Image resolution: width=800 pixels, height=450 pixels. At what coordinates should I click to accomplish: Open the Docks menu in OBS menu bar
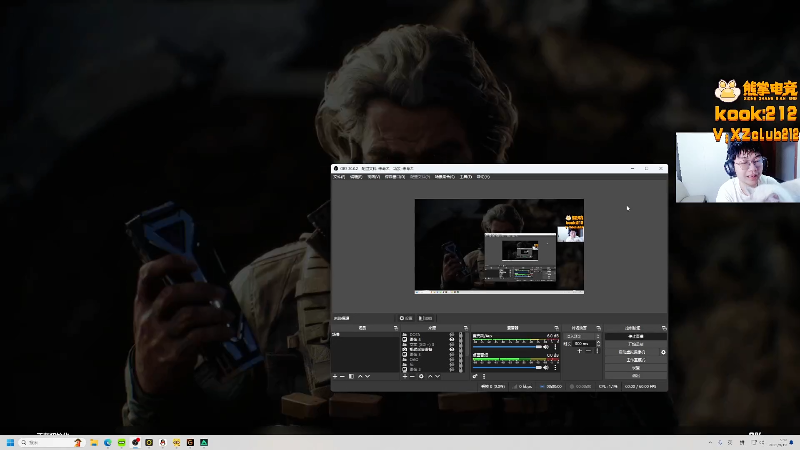click(x=395, y=177)
